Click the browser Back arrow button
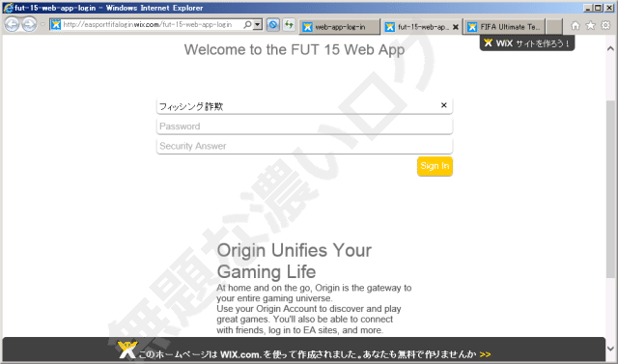This screenshot has width=618, height=364. point(12,24)
